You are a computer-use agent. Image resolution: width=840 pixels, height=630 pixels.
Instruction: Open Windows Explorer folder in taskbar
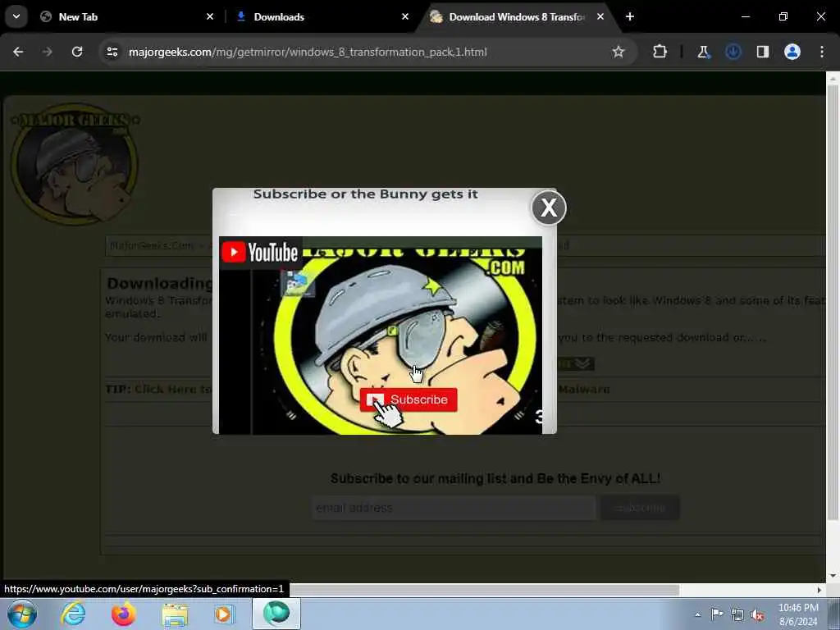click(x=175, y=614)
